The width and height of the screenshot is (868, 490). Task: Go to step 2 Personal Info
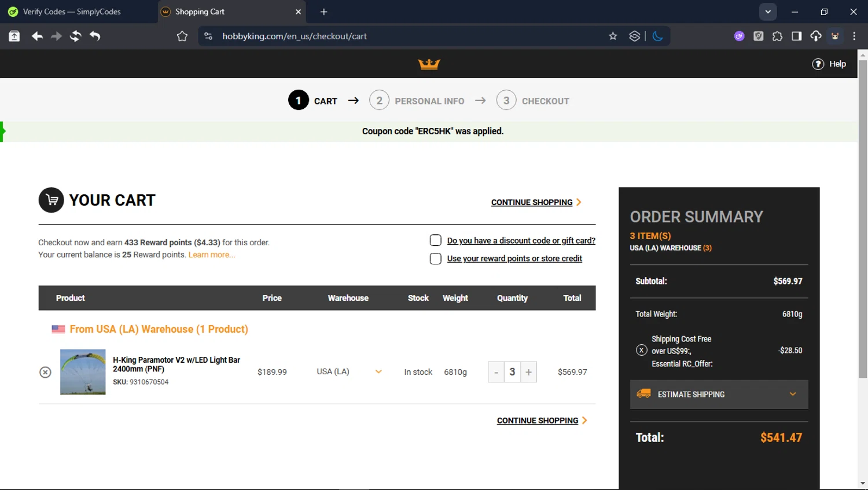[x=417, y=101]
